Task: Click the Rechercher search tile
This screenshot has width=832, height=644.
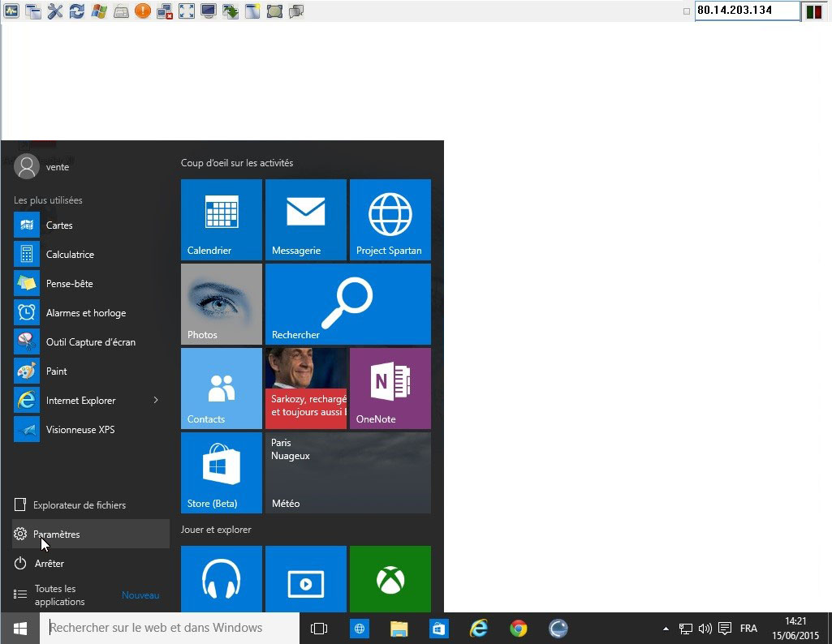Action: pyautogui.click(x=347, y=304)
